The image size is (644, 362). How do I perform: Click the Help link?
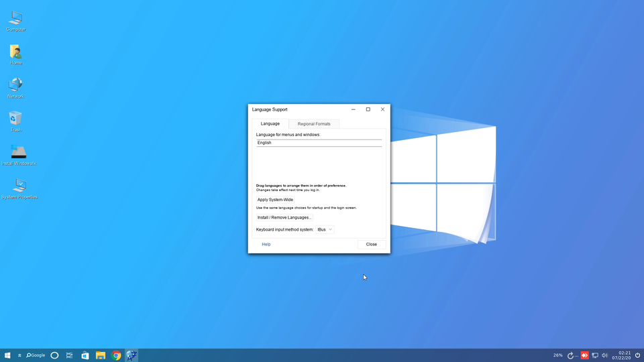click(x=266, y=244)
